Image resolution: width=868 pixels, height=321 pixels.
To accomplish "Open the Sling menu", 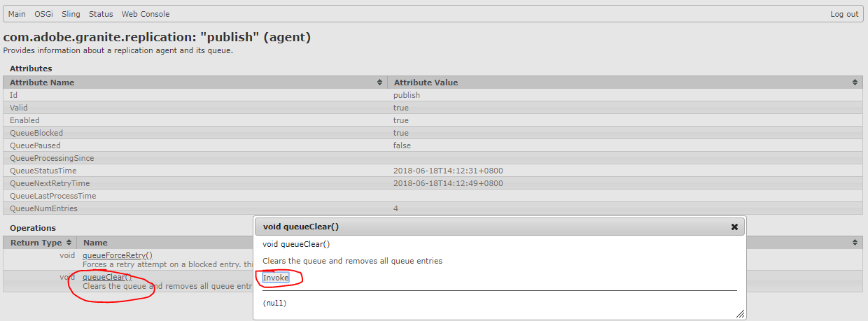I will pos(71,14).
